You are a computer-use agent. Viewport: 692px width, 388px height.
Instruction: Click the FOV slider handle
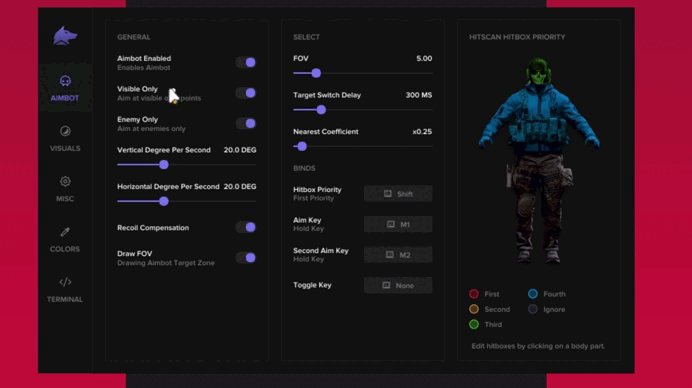point(316,73)
